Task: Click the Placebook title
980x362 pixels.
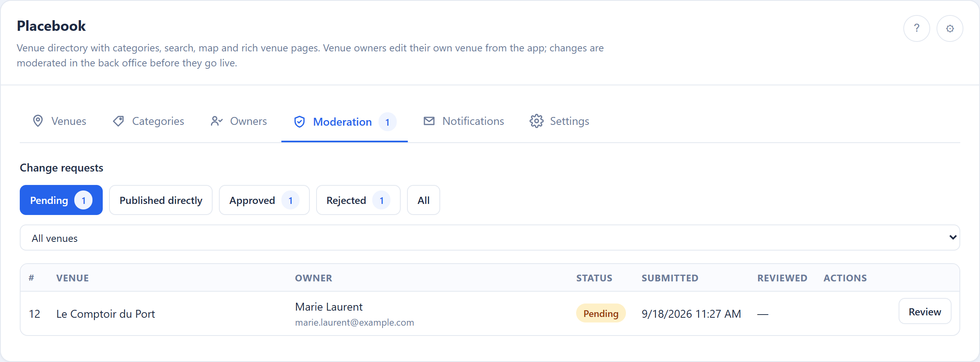Action: [51, 26]
